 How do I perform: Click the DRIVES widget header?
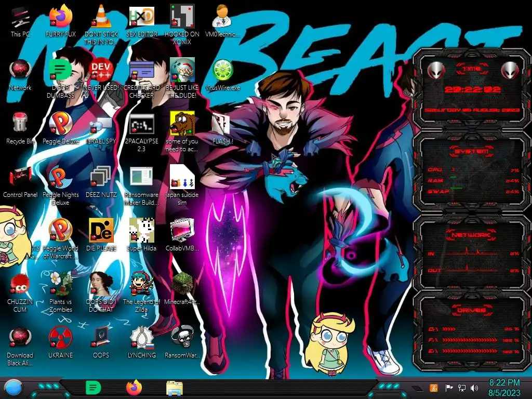coord(472,310)
